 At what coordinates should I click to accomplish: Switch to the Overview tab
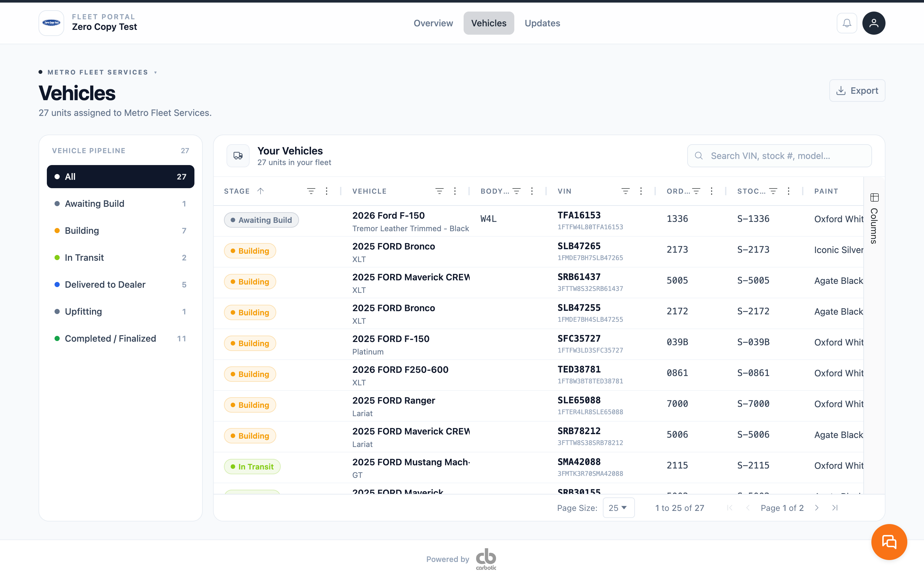click(433, 23)
